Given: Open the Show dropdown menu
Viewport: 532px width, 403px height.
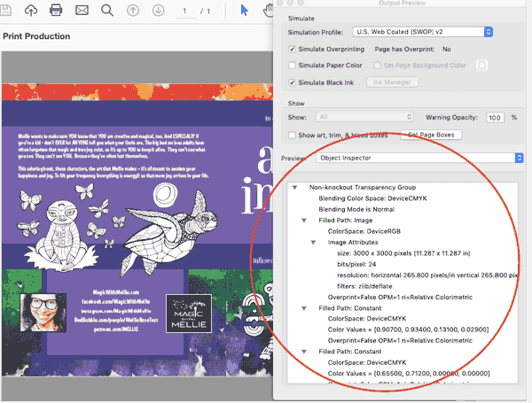Looking at the screenshot, I should [x=364, y=117].
